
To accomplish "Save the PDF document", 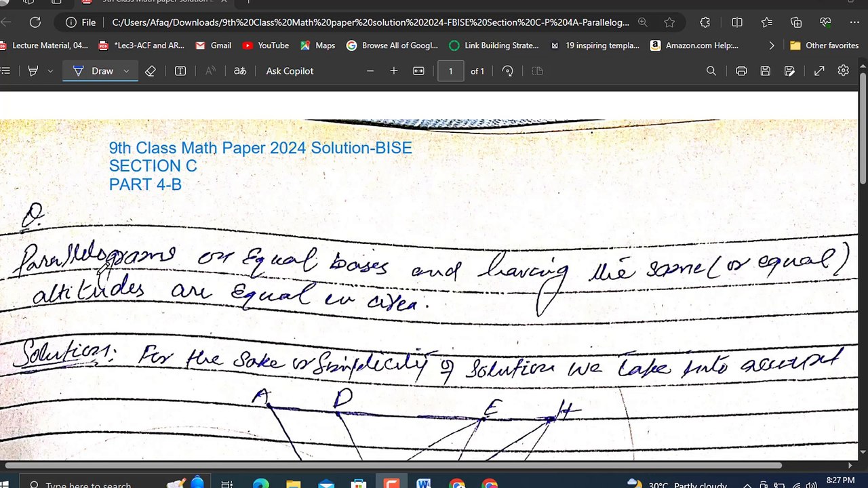I will (x=766, y=70).
